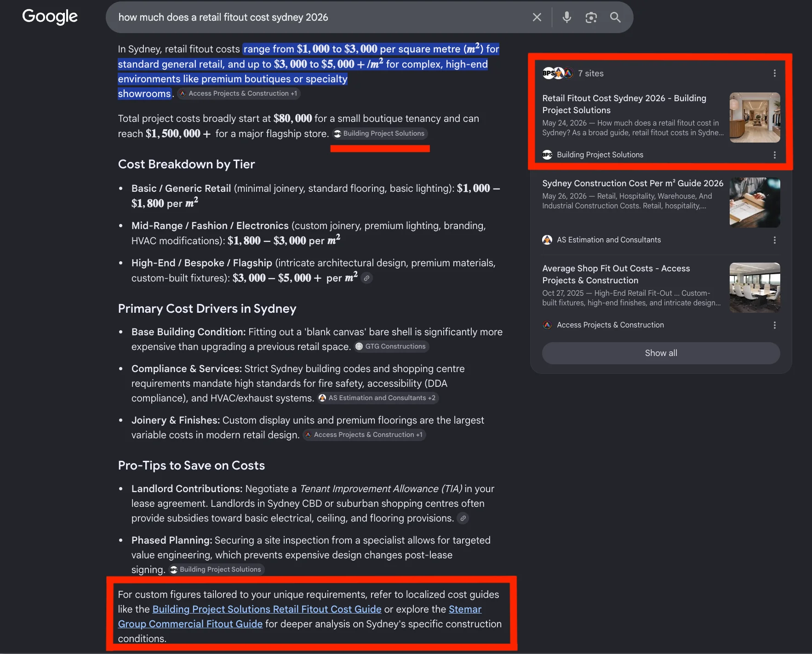The image size is (812, 654).
Task: Open the Building Project Solutions chip after flagship store
Action: coord(380,133)
